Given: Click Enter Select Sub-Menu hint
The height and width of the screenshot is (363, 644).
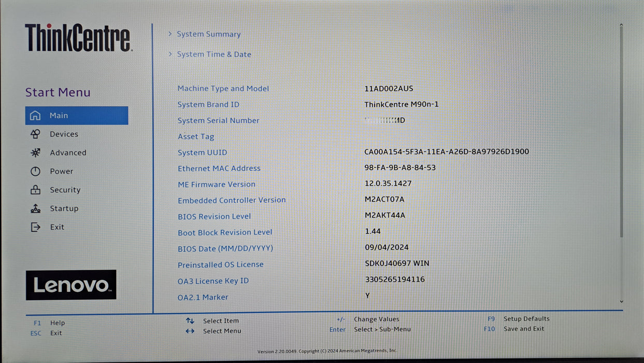Looking at the screenshot, I should point(370,329).
